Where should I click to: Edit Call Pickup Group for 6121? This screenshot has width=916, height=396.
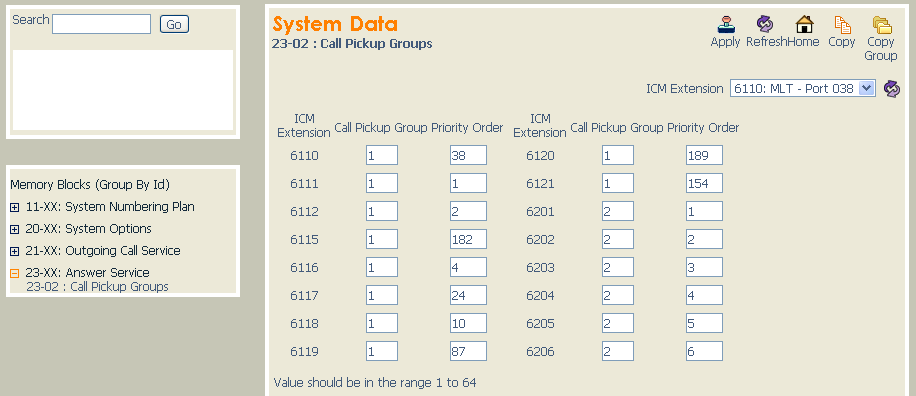pos(618,183)
